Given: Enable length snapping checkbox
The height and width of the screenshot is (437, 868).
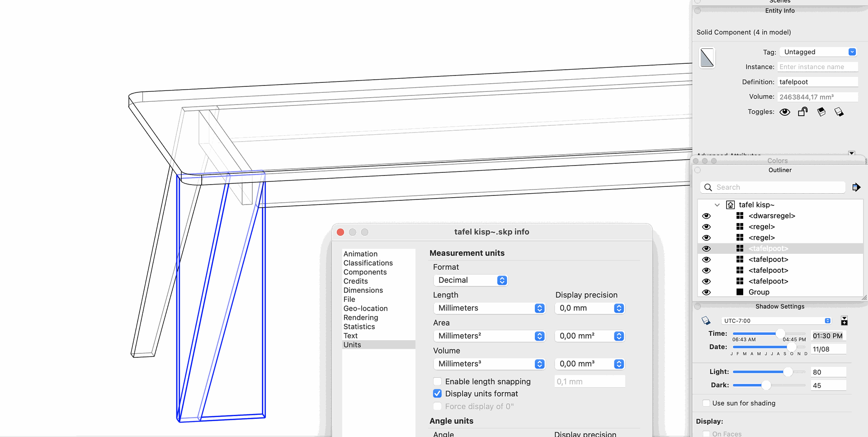Looking at the screenshot, I should [x=438, y=381].
